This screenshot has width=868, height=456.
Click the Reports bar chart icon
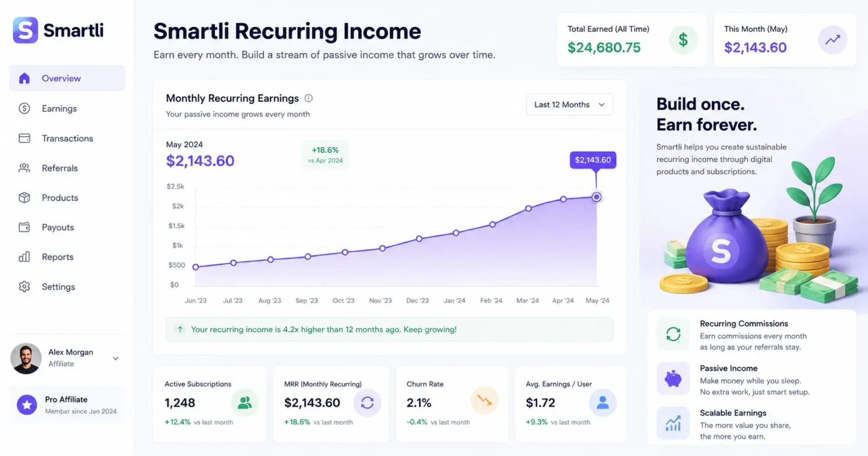24,257
